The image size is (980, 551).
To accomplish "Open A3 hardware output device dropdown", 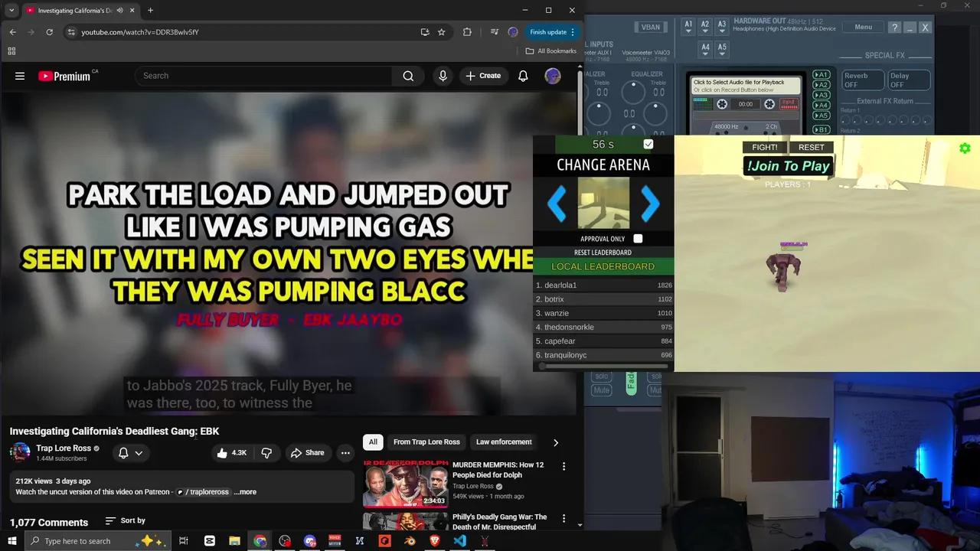I will 722,26.
